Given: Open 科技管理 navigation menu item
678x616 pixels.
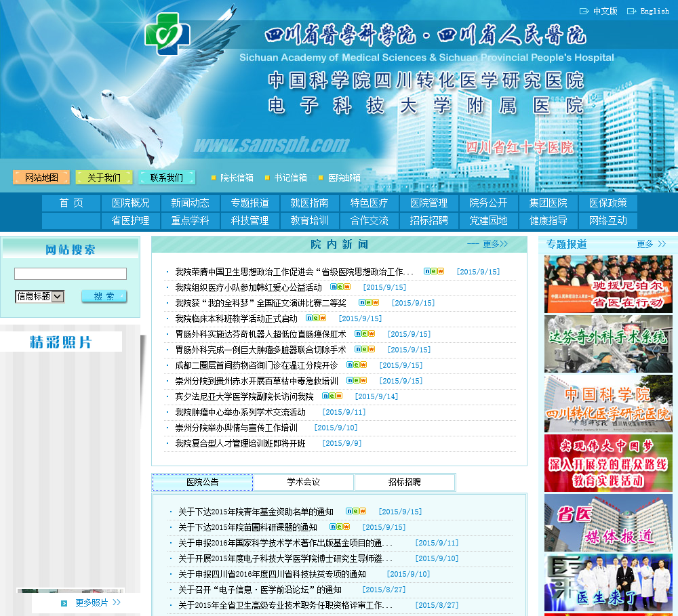Looking at the screenshot, I should (250, 220).
